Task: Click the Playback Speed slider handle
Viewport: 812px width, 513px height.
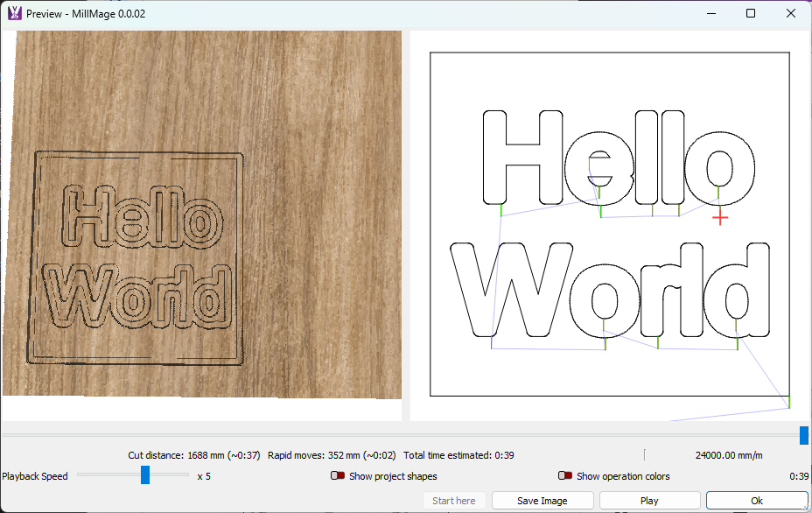Action: [x=145, y=475]
